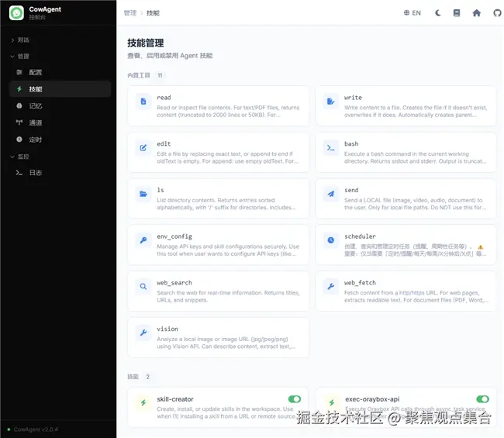Click the 定时 clock icon in sidebar
The height and width of the screenshot is (438, 504).
19,140
